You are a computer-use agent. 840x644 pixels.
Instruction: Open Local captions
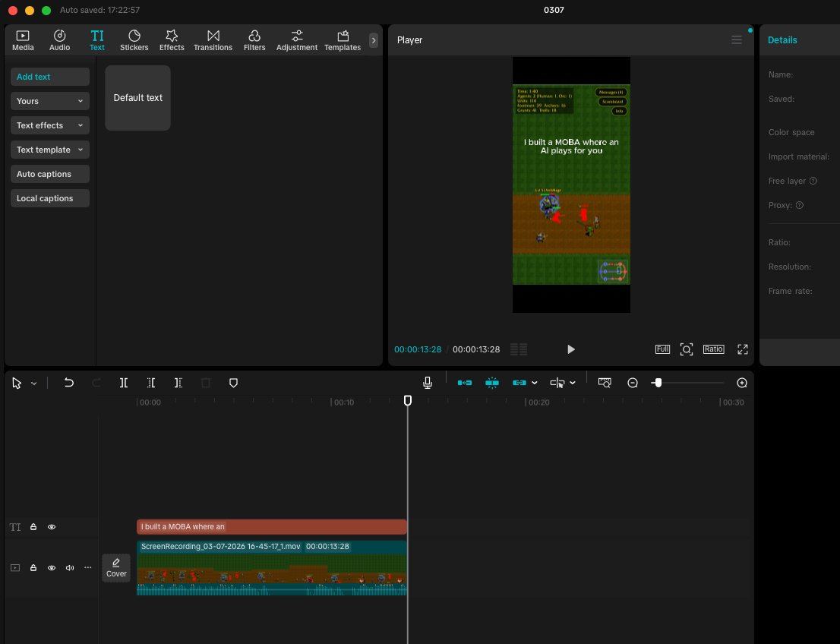[50, 198]
